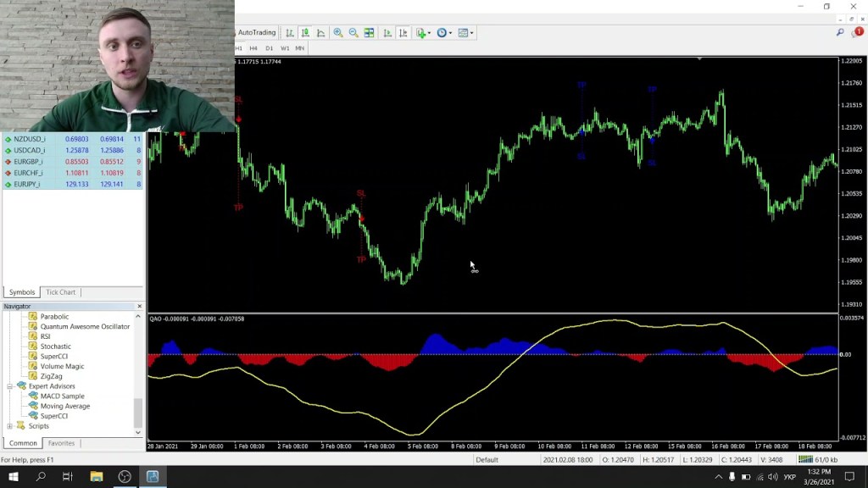Screen dimensions: 868x488
Task: Switch to the Tick Chart tab
Action: click(x=60, y=291)
